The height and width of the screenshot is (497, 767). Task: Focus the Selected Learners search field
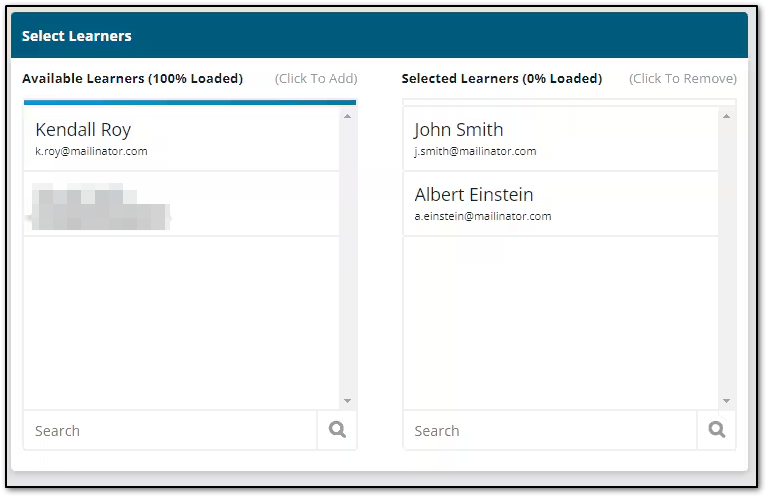point(550,430)
